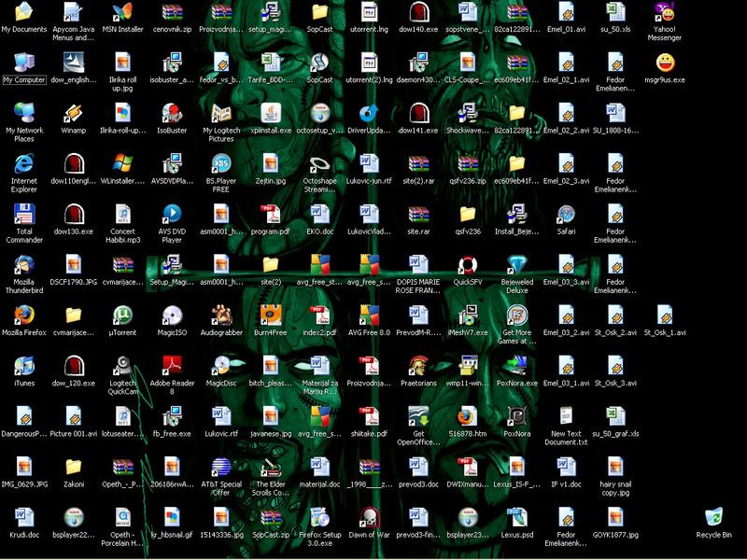
Task: Launch the Safari browser
Action: click(565, 217)
